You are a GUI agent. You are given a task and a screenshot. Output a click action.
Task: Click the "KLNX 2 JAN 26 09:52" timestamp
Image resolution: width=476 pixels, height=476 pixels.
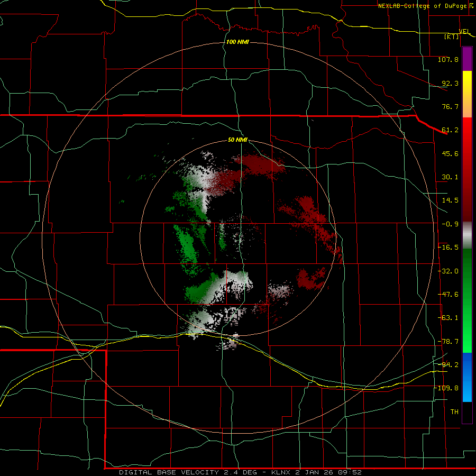316,472
